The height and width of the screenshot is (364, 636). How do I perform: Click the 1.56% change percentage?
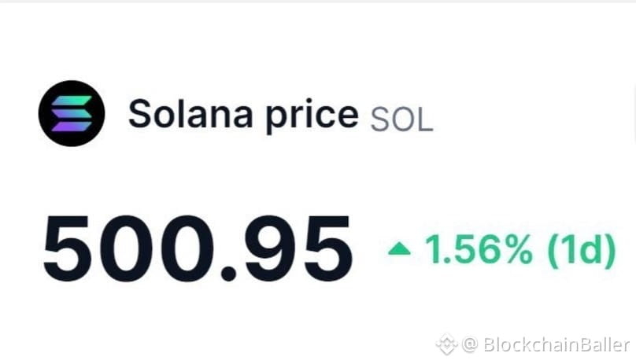(479, 249)
